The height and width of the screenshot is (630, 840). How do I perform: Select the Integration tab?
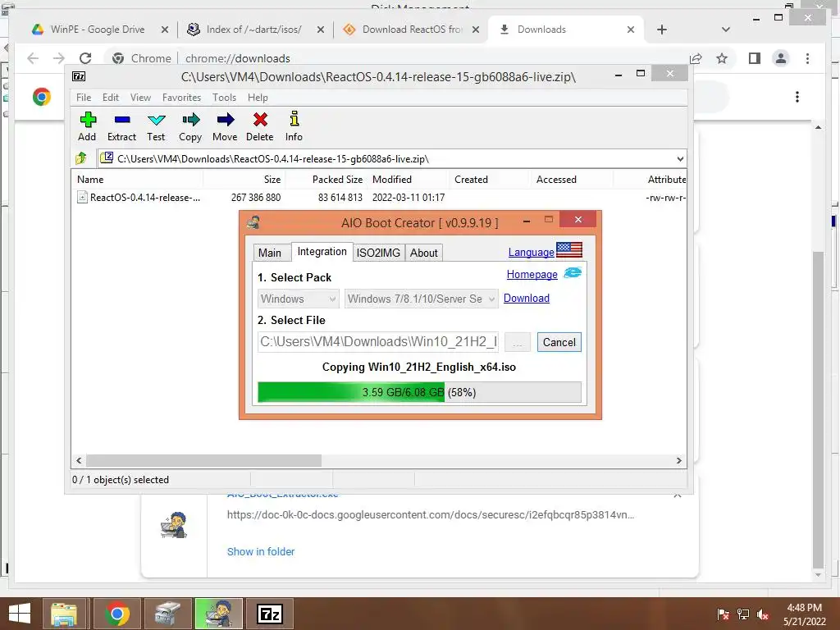point(322,252)
